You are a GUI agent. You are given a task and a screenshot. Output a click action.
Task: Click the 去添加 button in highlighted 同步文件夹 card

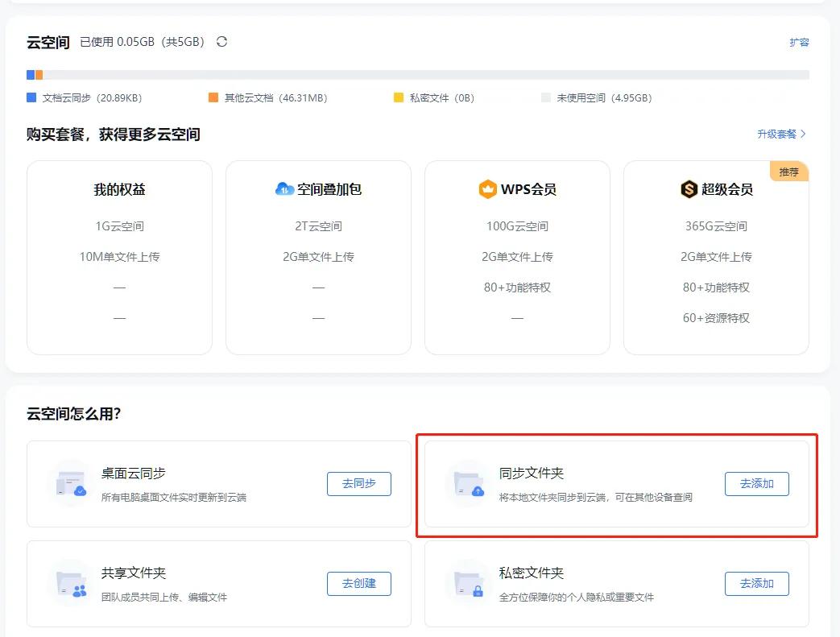pos(756,483)
